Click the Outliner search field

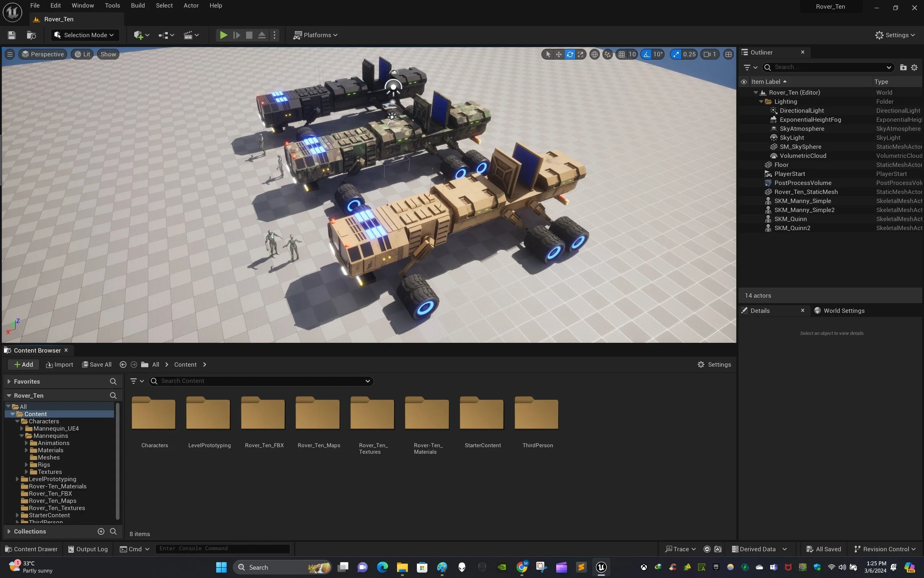pos(828,67)
